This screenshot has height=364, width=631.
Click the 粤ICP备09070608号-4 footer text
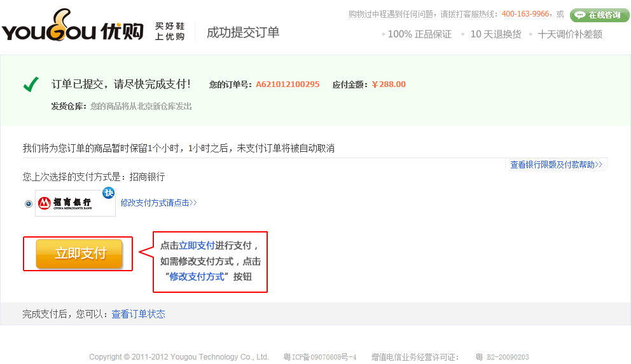(x=320, y=357)
